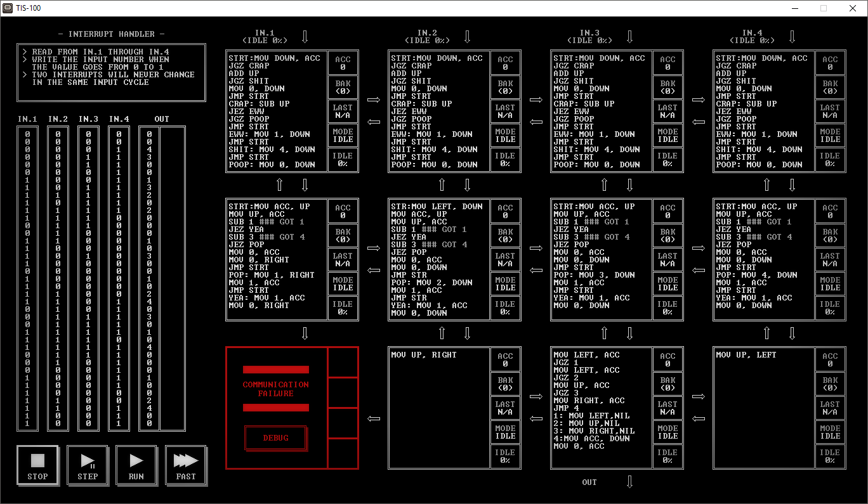
Task: Click the LAST register of bottom-right node
Action: [830, 408]
